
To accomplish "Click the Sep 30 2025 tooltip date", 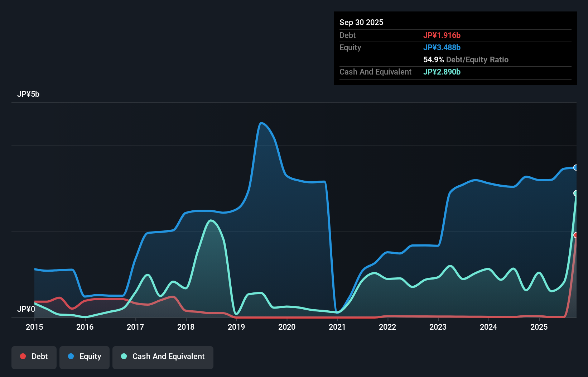I will [x=361, y=22].
